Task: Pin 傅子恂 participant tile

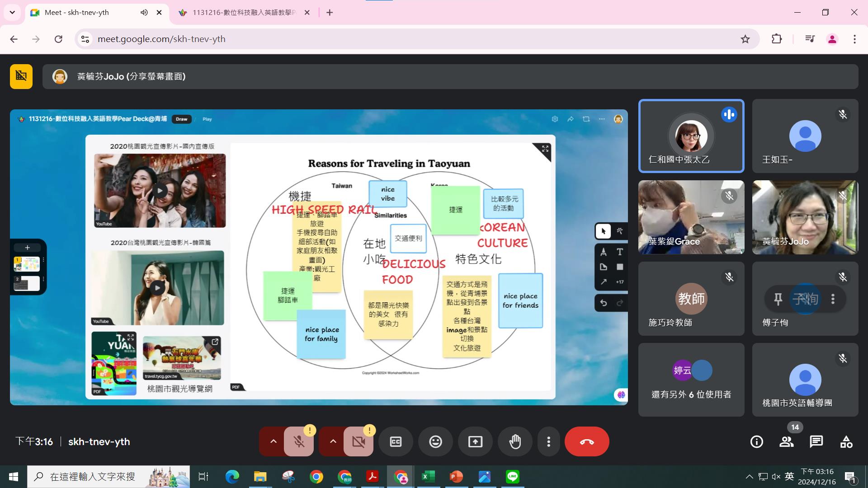Action: pos(778,299)
